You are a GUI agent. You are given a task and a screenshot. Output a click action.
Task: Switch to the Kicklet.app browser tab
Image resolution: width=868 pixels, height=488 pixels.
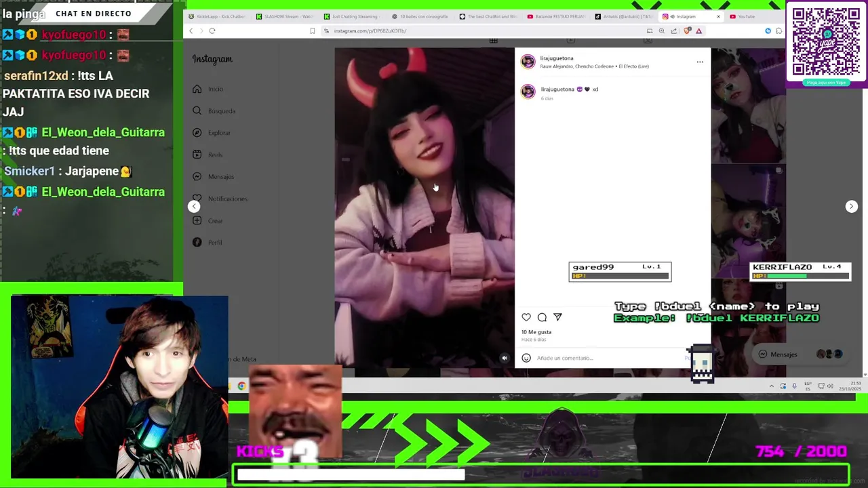[217, 16]
